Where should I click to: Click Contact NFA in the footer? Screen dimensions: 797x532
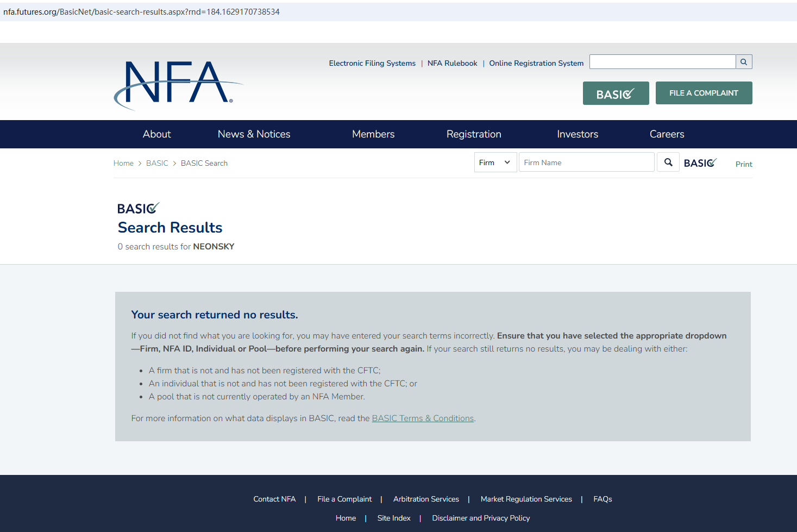[x=274, y=499]
